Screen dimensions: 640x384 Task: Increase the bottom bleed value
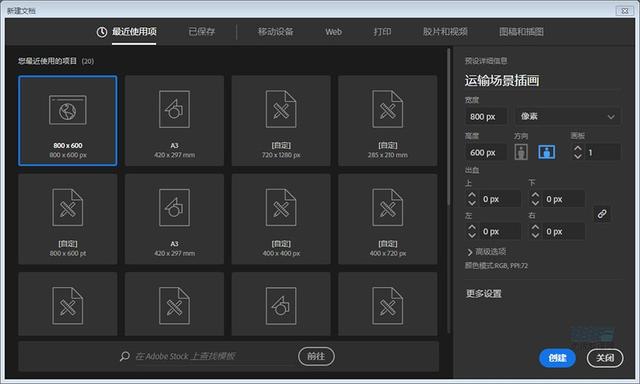(x=535, y=195)
